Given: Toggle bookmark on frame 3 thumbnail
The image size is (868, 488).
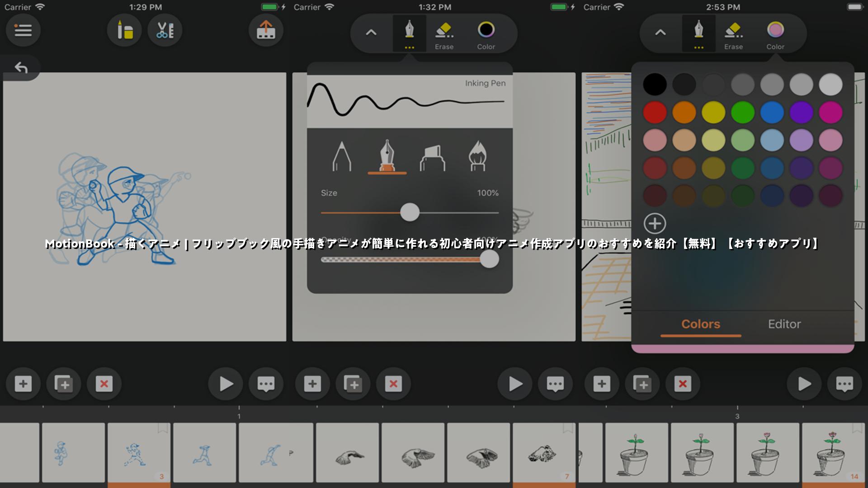Looking at the screenshot, I should point(163,428).
